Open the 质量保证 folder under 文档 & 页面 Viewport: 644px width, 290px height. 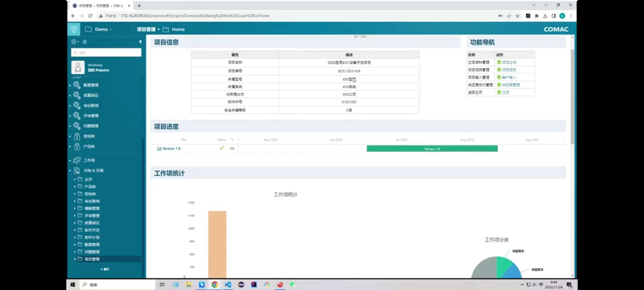coord(92,223)
